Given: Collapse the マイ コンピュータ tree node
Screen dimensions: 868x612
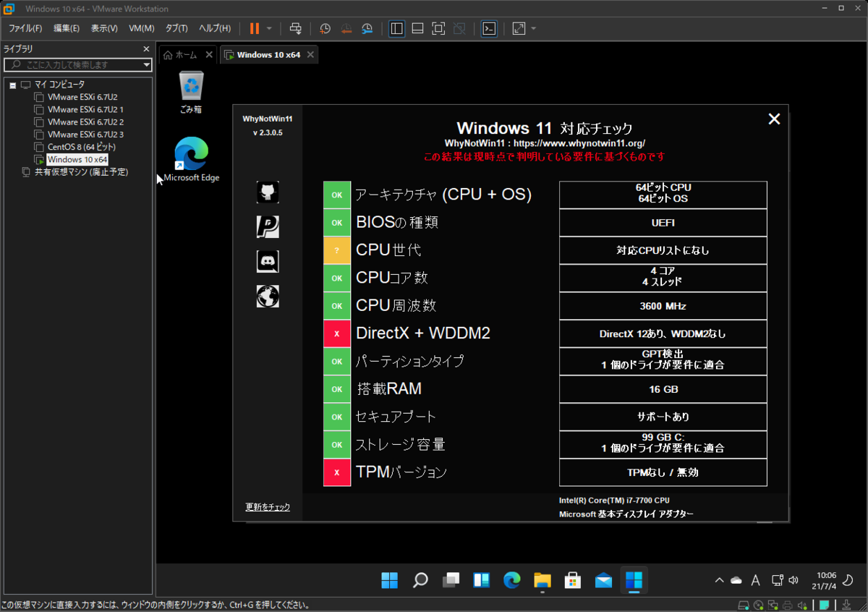Looking at the screenshot, I should click(x=13, y=85).
